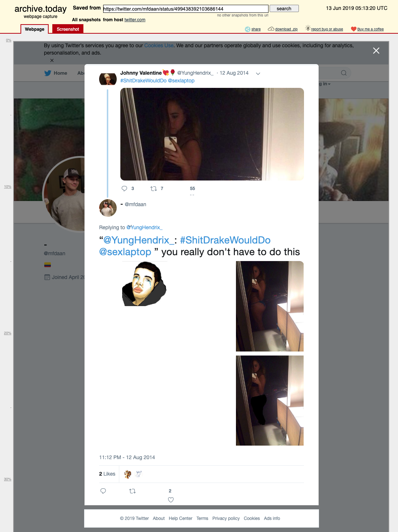Dismiss the cookie notice small X
398x532 pixels.
(52, 60)
